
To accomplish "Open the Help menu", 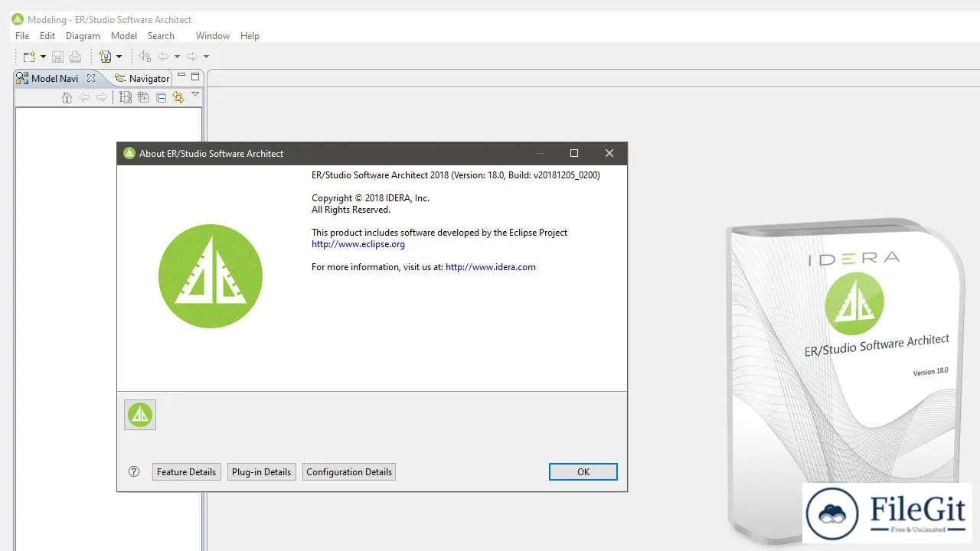I will 250,36.
